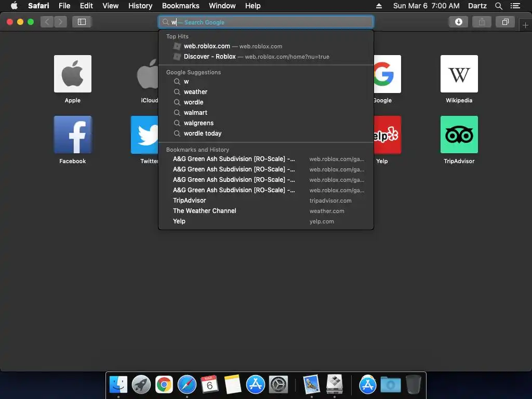Select web.roblox.com top hit

click(266, 46)
